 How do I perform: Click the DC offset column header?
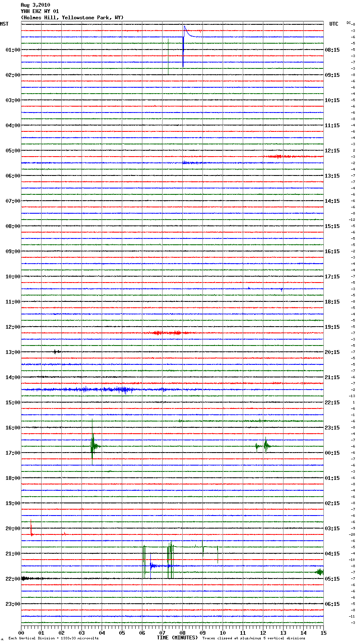[x=349, y=23]
